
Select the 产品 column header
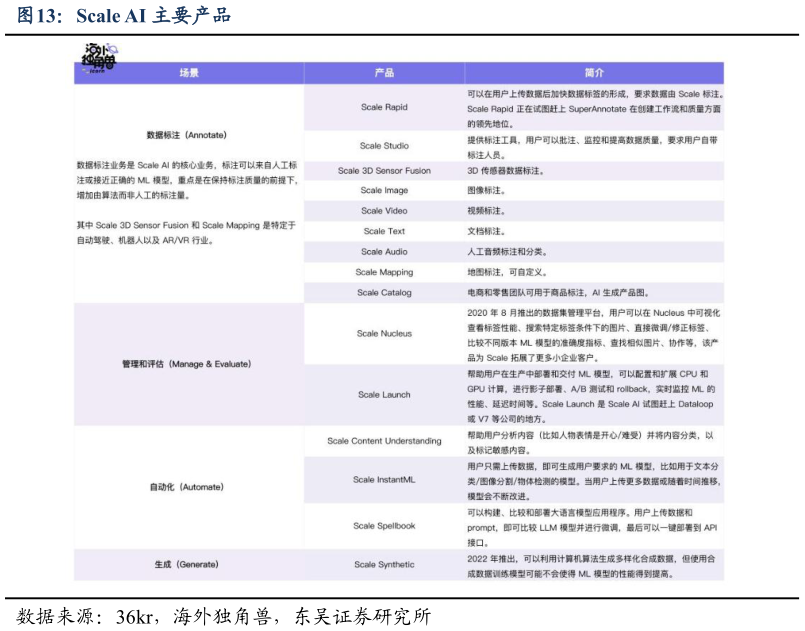[384, 73]
